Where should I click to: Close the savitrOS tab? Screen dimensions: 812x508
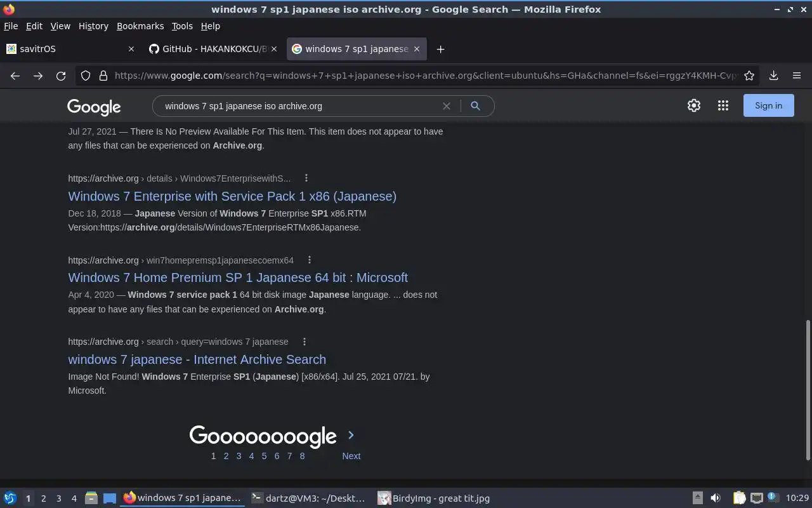(x=131, y=49)
